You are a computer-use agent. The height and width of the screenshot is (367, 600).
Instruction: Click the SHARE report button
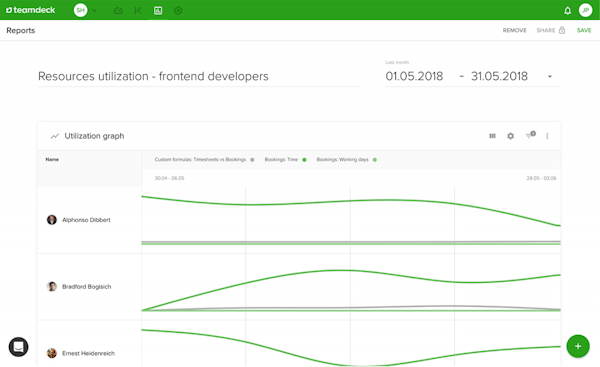coord(546,30)
